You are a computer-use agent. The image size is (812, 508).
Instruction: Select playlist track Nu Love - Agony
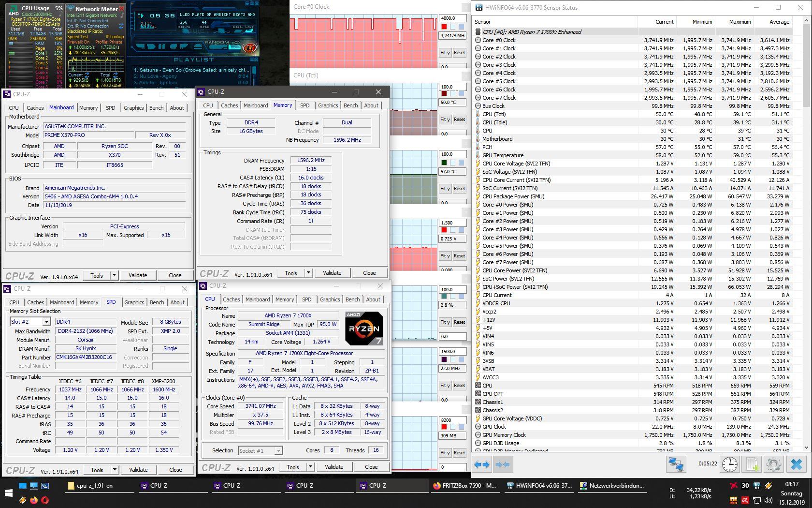click(x=191, y=76)
